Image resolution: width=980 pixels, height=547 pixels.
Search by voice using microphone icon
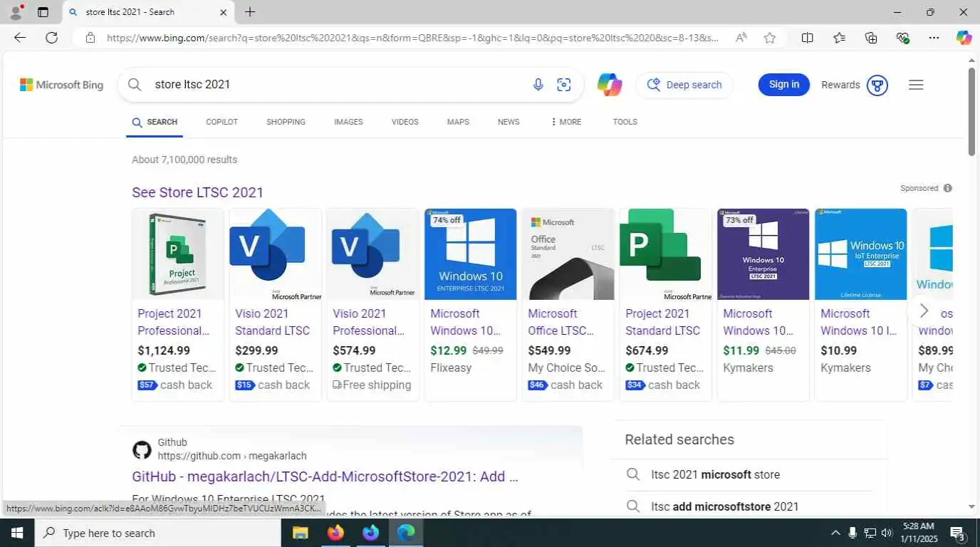click(x=538, y=85)
